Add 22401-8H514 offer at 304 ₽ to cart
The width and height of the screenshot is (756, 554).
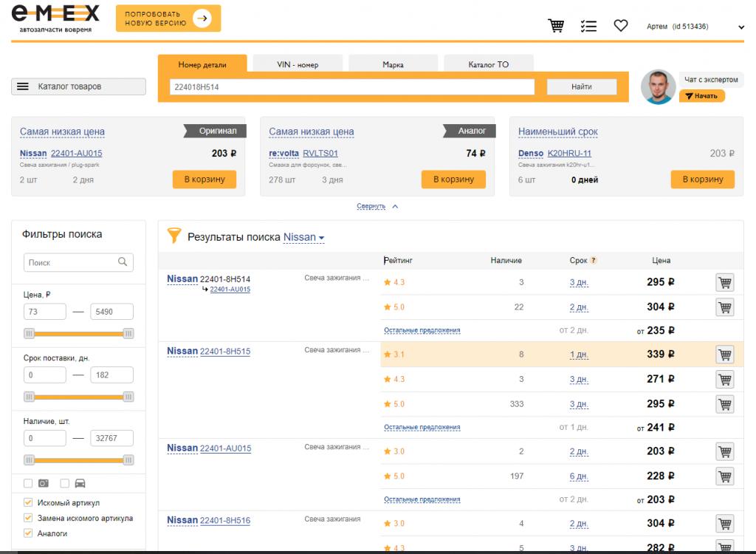725,307
